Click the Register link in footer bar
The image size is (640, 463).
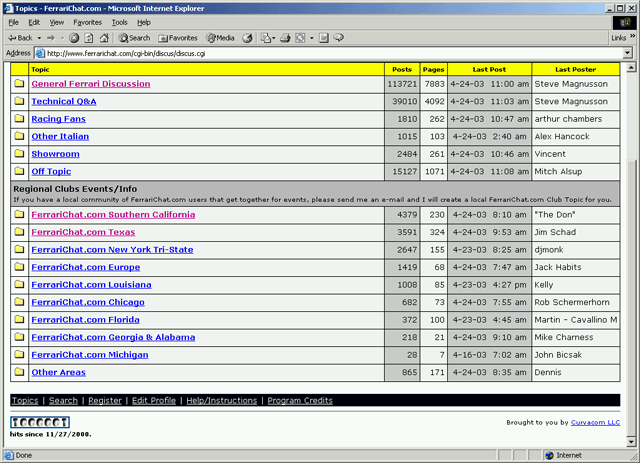click(x=105, y=401)
